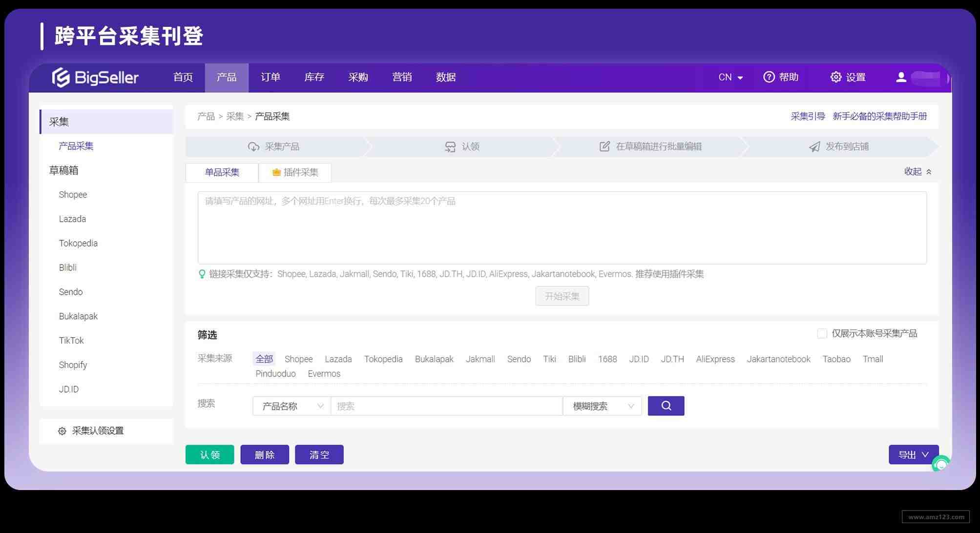Open the 模糊搜索 match type dropdown
The image size is (980, 533).
pyautogui.click(x=602, y=406)
